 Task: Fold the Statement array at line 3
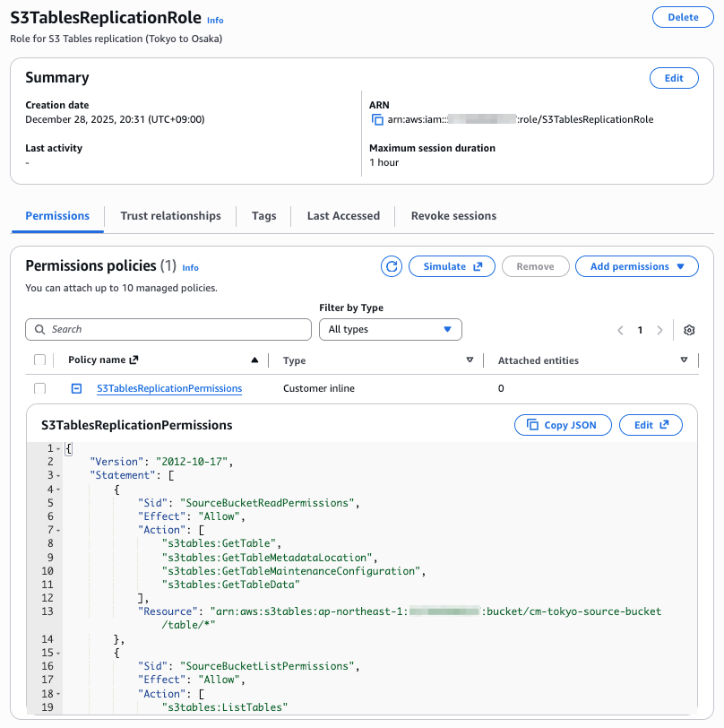58,475
